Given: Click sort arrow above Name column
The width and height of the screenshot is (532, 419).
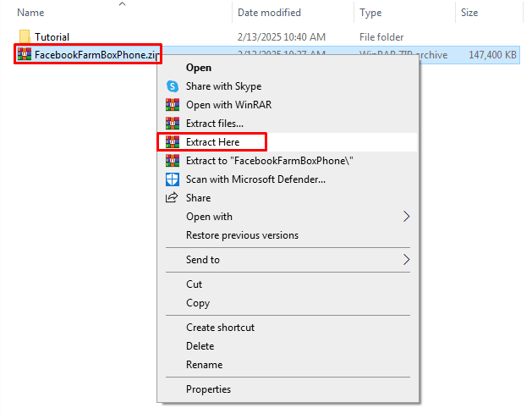Looking at the screenshot, I should (x=122, y=3).
